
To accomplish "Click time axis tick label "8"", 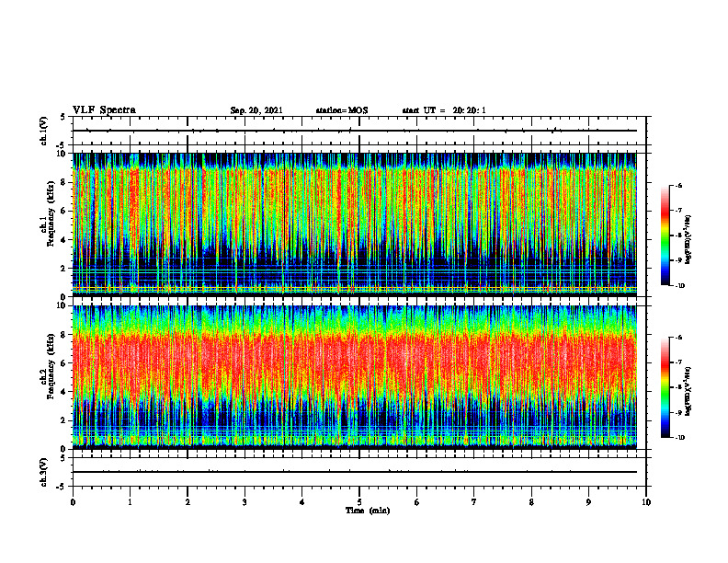I will point(531,502).
